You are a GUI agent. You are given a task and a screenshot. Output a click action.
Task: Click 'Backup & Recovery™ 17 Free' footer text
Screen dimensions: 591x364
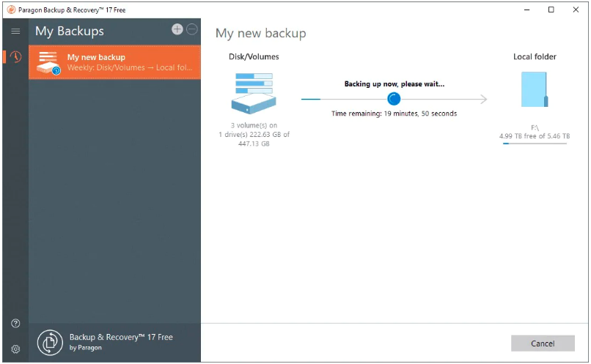(x=121, y=338)
